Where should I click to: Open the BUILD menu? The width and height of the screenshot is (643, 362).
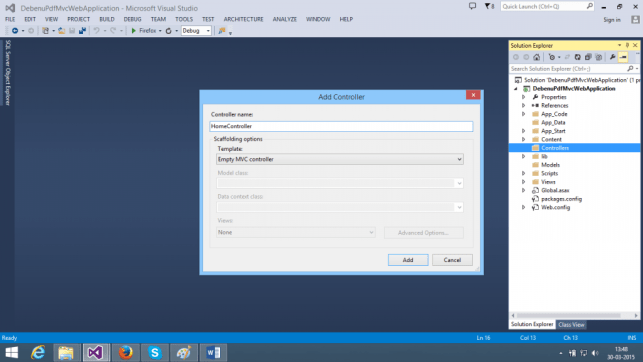click(107, 19)
